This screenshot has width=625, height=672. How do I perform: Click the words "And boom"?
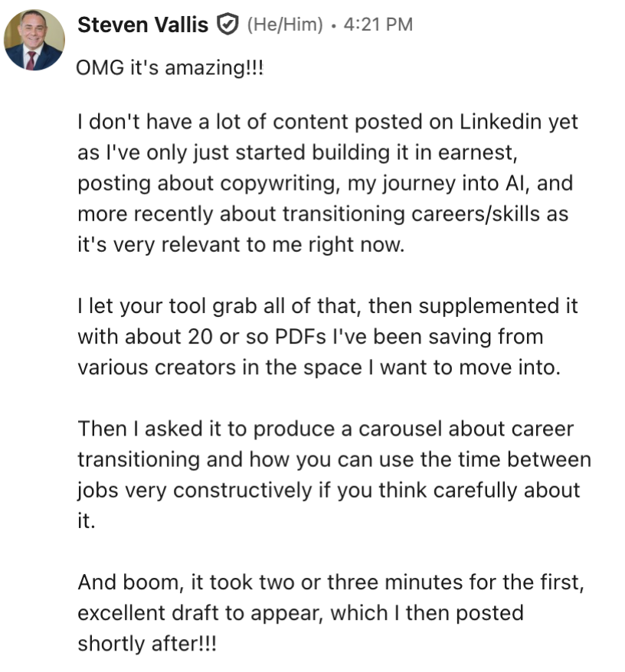point(126,582)
